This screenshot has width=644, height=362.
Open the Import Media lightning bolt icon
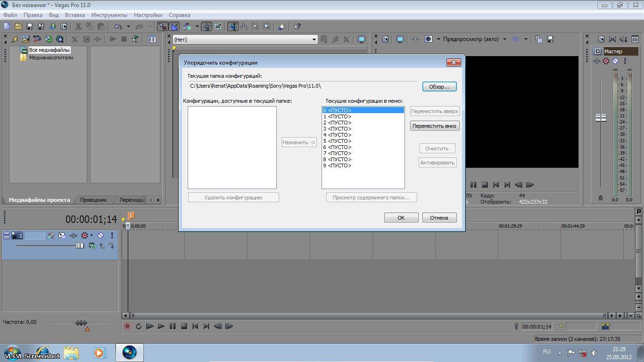pos(15,40)
